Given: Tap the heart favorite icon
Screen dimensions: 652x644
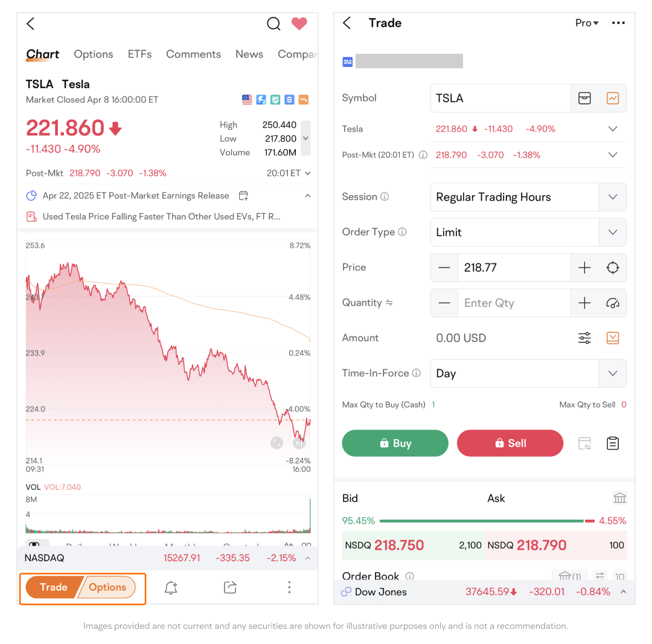Looking at the screenshot, I should 299,24.
